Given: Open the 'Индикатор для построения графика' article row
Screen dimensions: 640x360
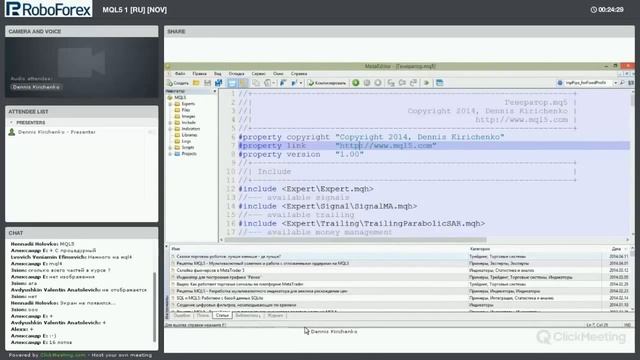Looking at the screenshot, I should point(400,277).
